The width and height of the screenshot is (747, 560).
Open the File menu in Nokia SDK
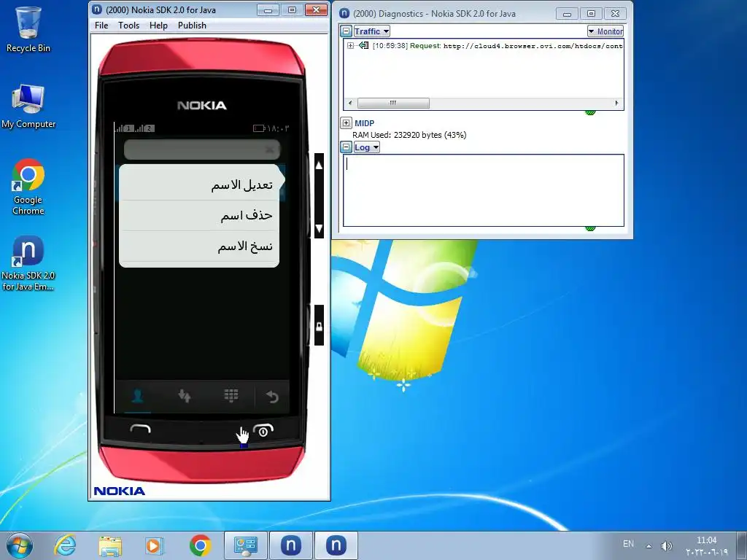click(x=101, y=26)
